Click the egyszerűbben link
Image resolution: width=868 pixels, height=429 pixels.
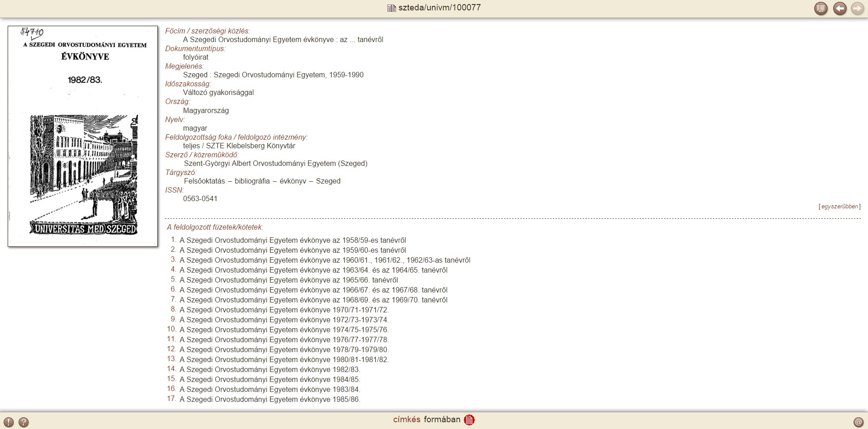pos(840,207)
